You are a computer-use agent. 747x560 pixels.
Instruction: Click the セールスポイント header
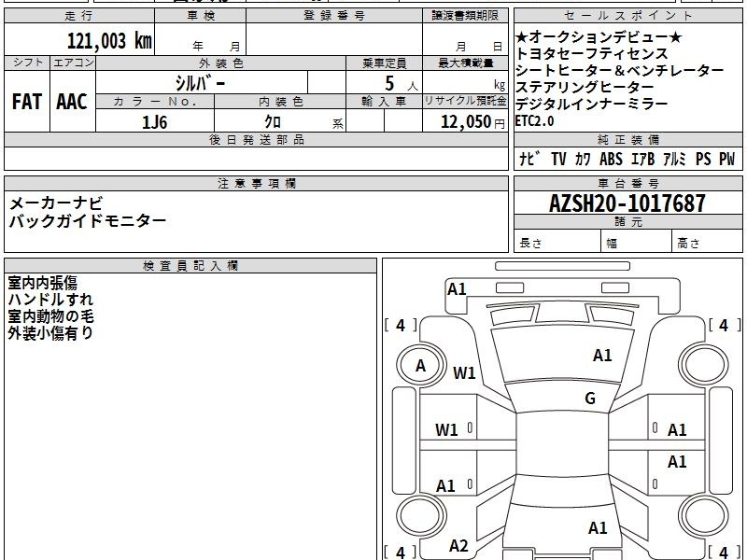point(627,16)
